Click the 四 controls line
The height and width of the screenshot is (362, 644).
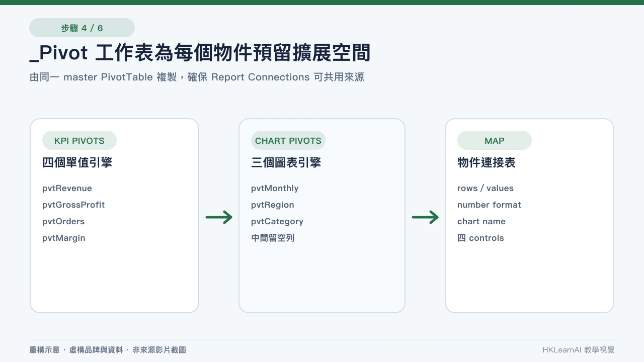pos(480,238)
